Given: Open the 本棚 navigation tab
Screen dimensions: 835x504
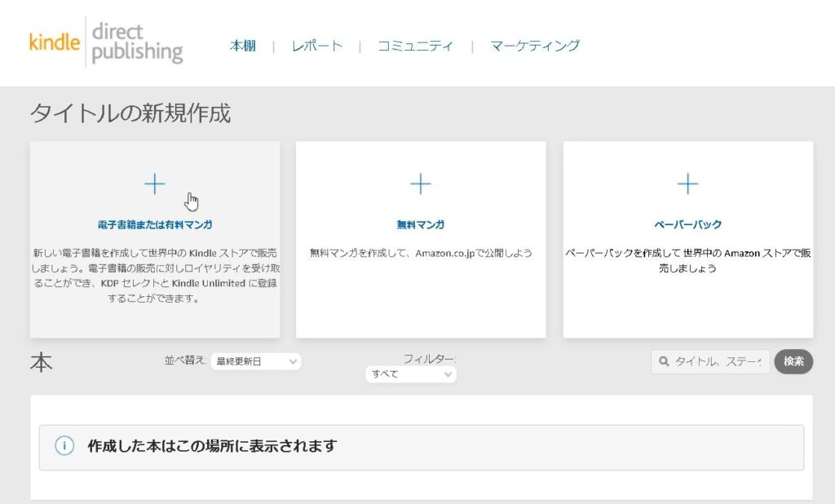Looking at the screenshot, I should tap(243, 46).
